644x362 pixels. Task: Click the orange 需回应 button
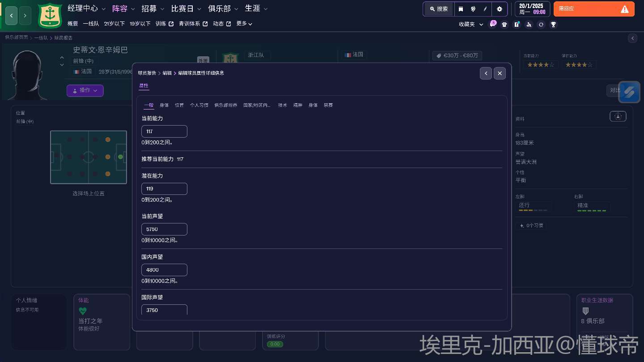pos(593,9)
